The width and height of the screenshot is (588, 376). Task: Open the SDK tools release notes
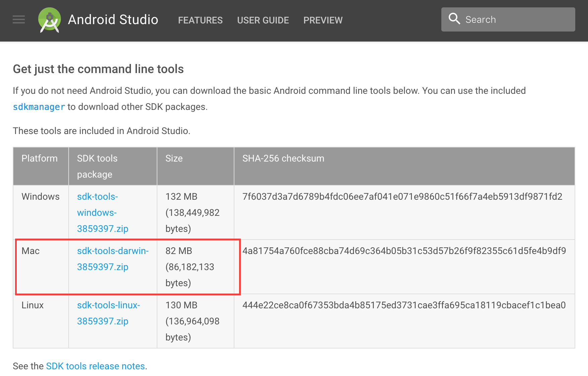(x=95, y=366)
